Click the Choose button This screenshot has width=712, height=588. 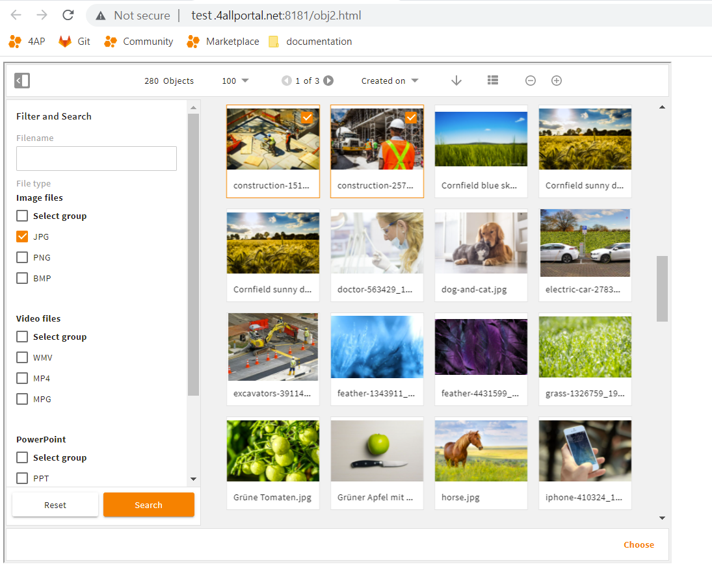(x=639, y=545)
